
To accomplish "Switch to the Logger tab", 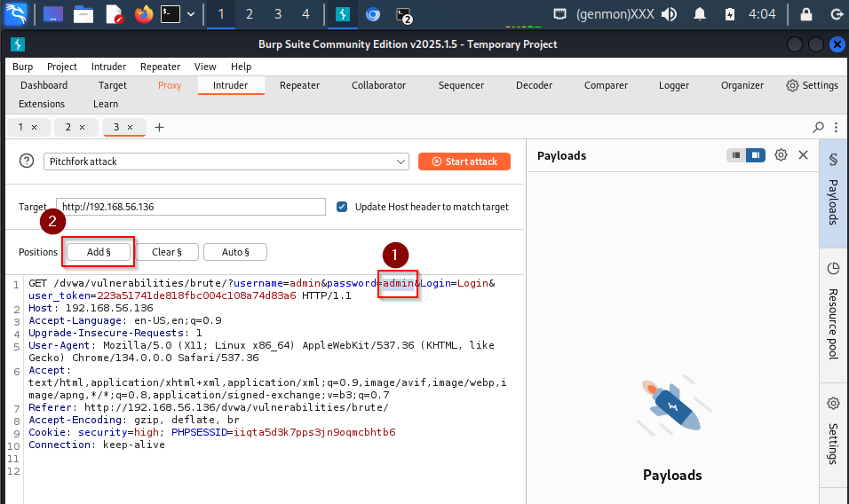I will point(673,85).
